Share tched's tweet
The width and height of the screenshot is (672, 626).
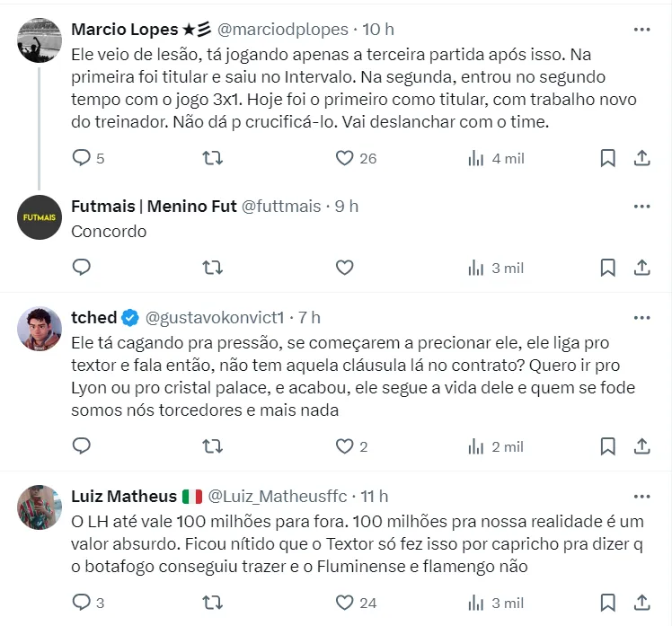[x=642, y=445]
